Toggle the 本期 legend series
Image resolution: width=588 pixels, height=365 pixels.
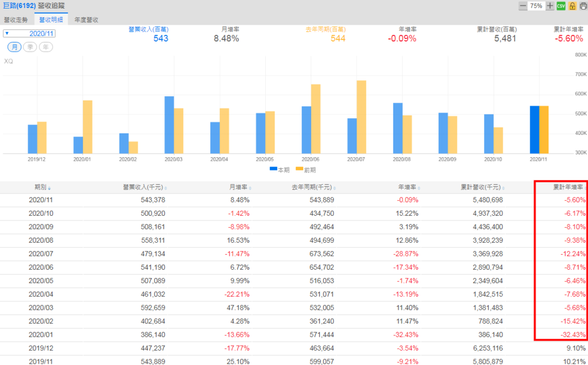[280, 170]
